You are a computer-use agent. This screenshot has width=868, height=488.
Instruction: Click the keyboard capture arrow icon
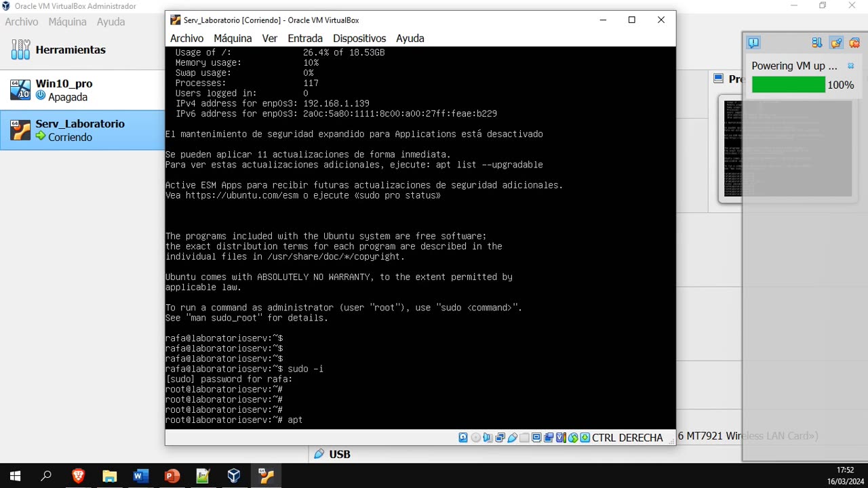[585, 438]
